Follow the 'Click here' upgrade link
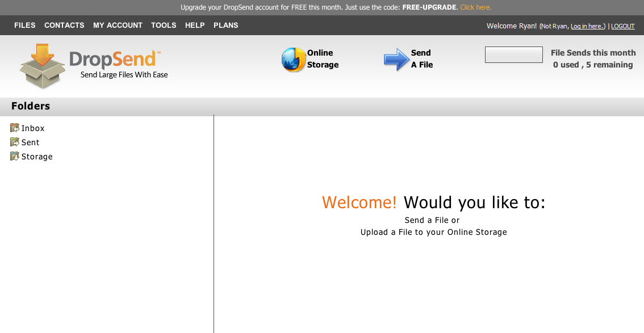The width and height of the screenshot is (644, 333). pos(475,7)
